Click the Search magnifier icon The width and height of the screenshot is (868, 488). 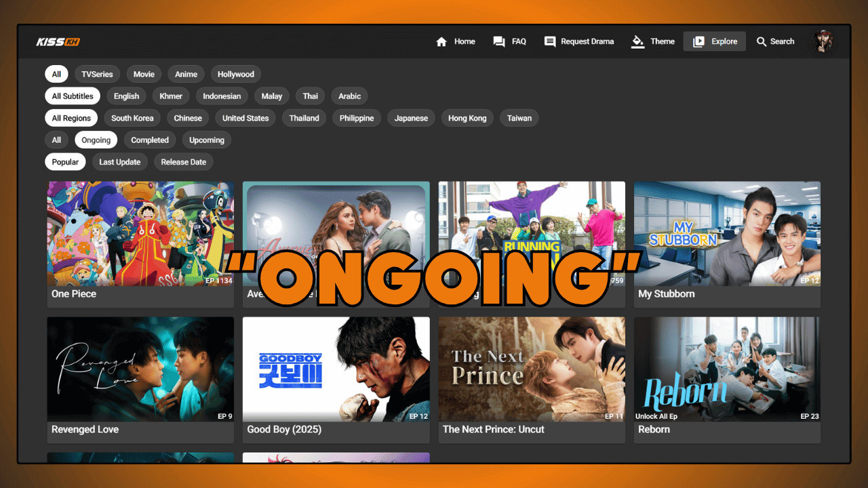click(762, 42)
